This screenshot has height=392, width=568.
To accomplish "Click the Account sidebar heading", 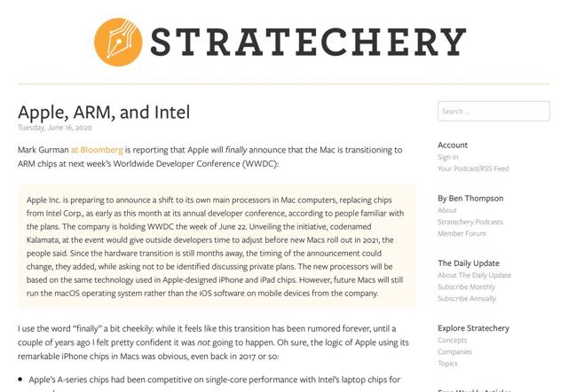I will (x=453, y=145).
